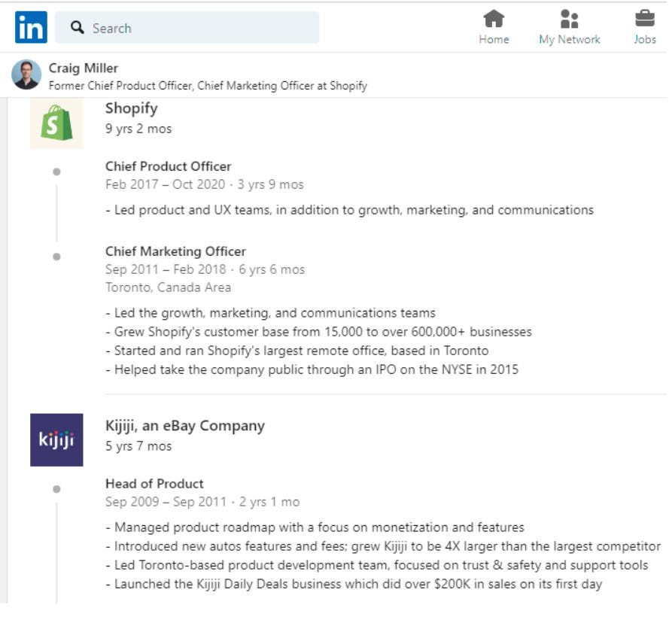Click Launched the Kijiji Daily Deals line

point(354,584)
